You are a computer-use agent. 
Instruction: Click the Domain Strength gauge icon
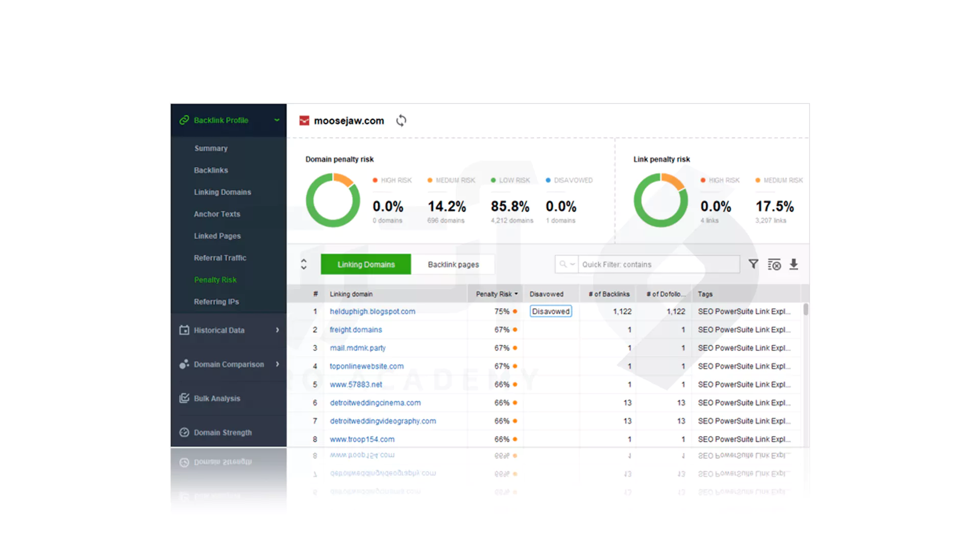pyautogui.click(x=184, y=433)
